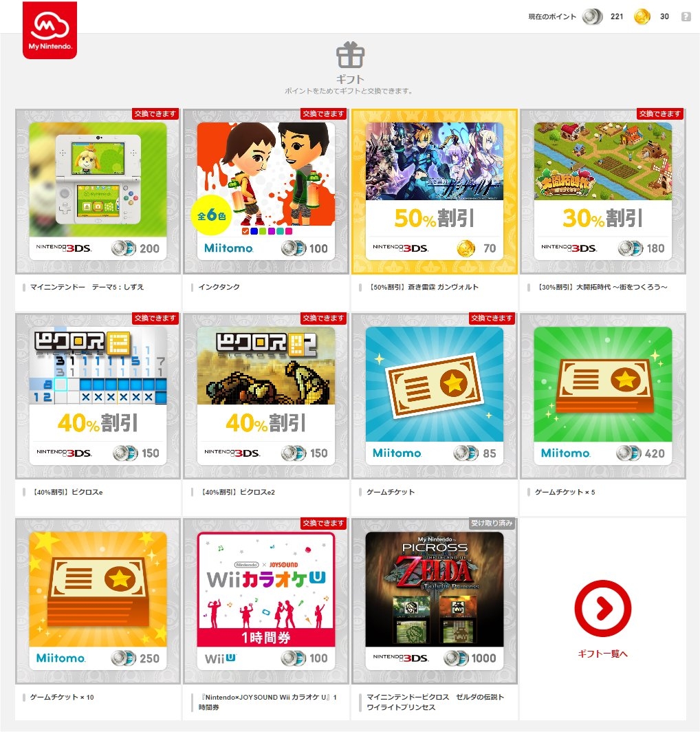The image size is (700, 732).
Task: Select the 30% discount 大開拓時代 card
Action: click(x=602, y=191)
